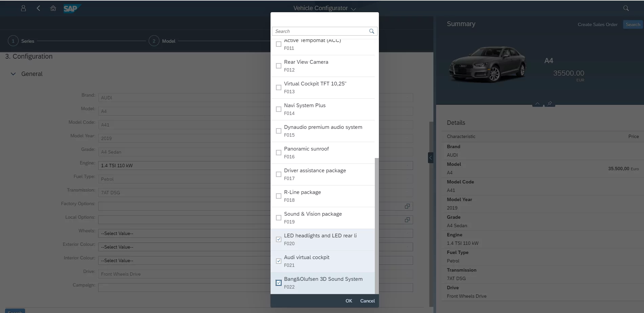The width and height of the screenshot is (644, 313).
Task: Click the 7AT DSG transmission detail
Action: (456, 278)
